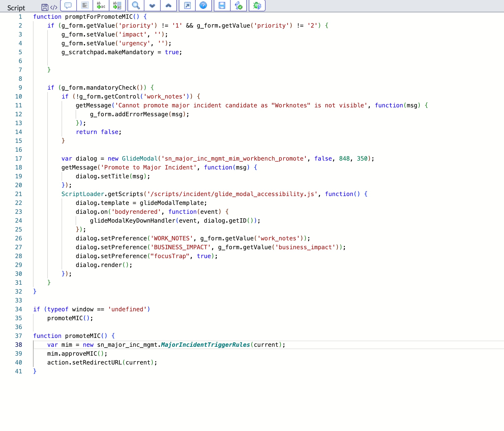
Task: Click the replace icon
Action: (x=101, y=5)
